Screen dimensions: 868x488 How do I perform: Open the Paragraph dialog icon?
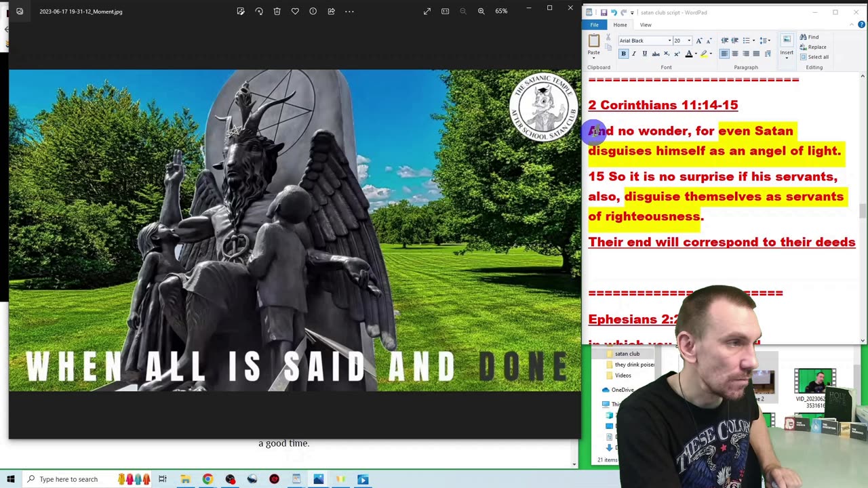pyautogui.click(x=768, y=54)
